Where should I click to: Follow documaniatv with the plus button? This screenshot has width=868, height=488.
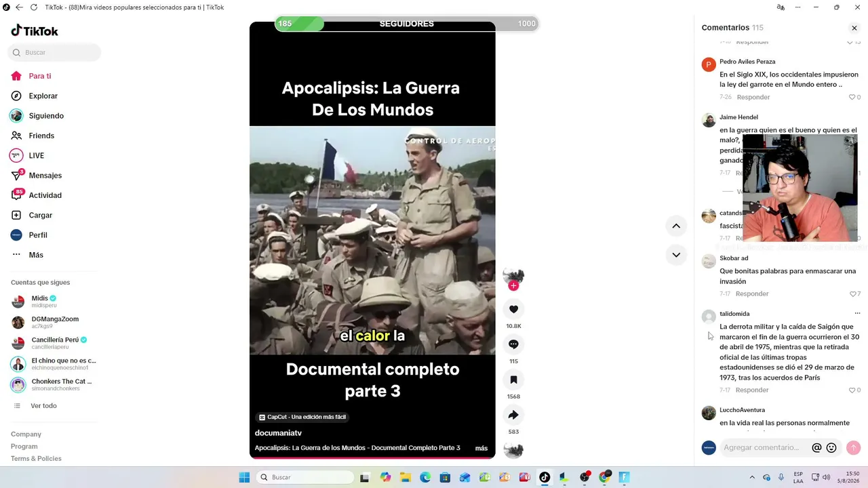(513, 286)
